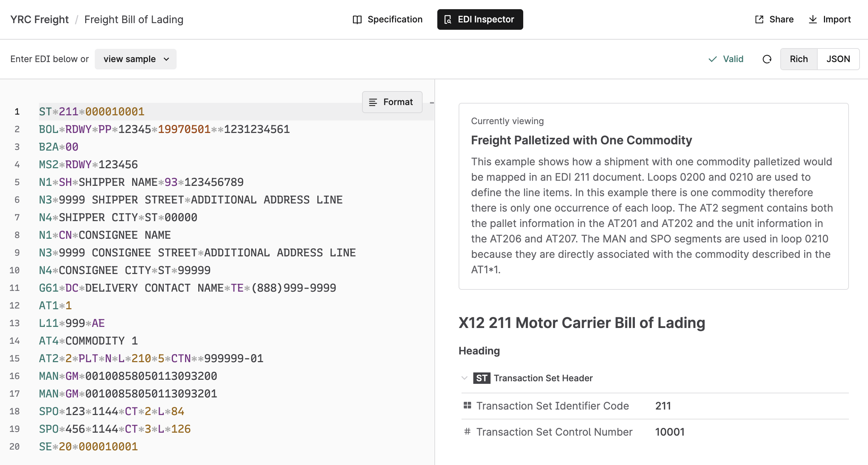Click the Freight Bill of Lading breadcrumb

[134, 19]
